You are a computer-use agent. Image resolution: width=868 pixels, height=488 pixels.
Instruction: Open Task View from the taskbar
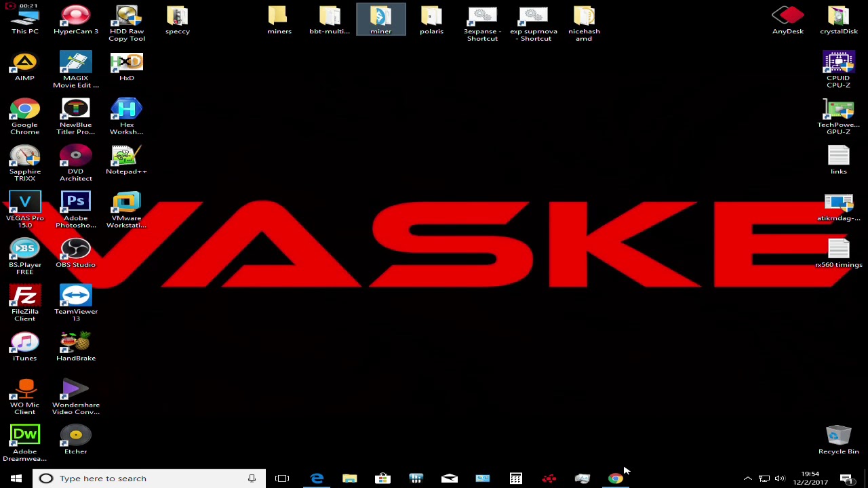[x=282, y=479]
